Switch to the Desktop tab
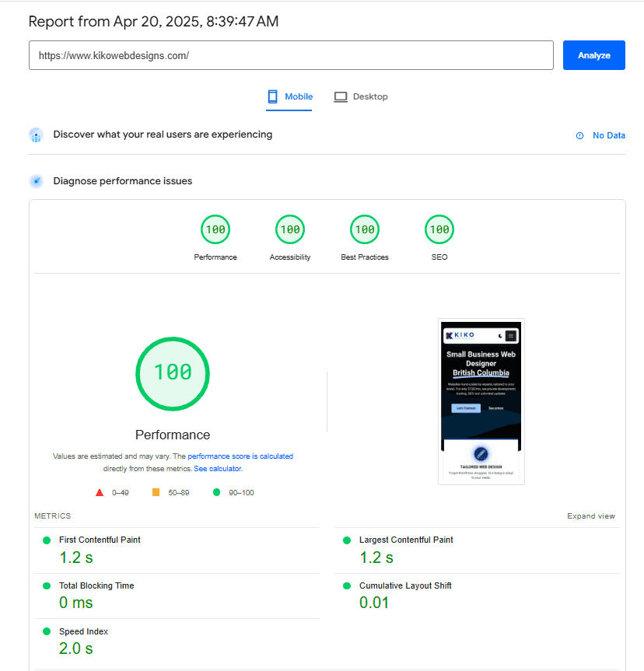This screenshot has width=644, height=671. [360, 96]
